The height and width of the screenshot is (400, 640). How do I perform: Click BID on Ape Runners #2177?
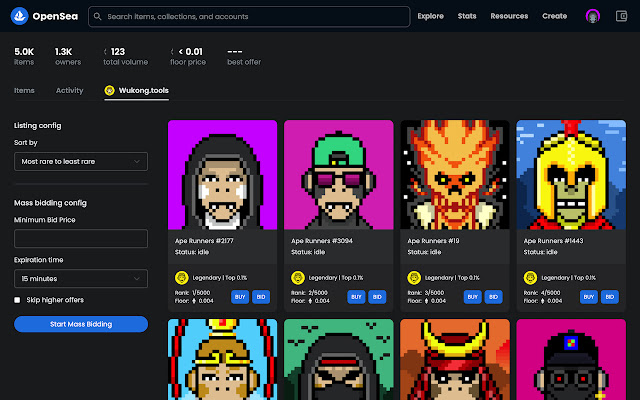pyautogui.click(x=261, y=297)
